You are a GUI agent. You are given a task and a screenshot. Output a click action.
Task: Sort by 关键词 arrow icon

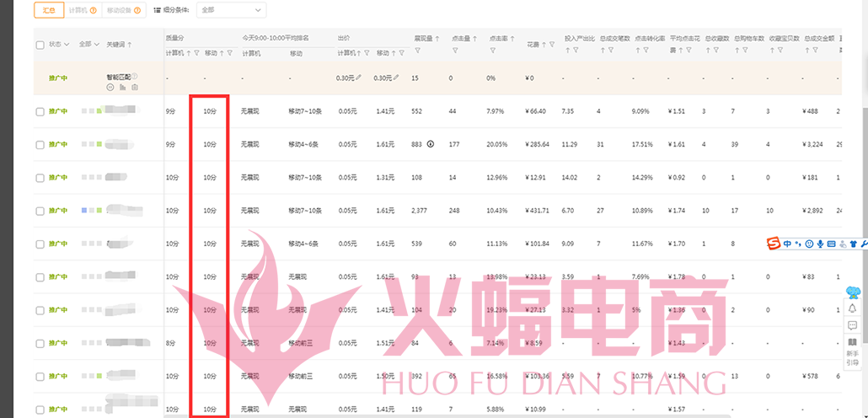130,45
